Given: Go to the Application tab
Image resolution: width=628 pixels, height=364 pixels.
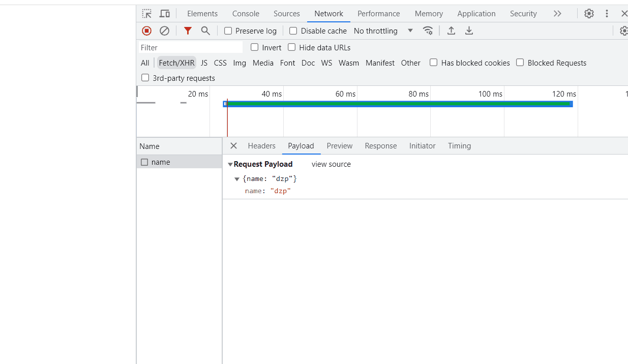Looking at the screenshot, I should [476, 14].
